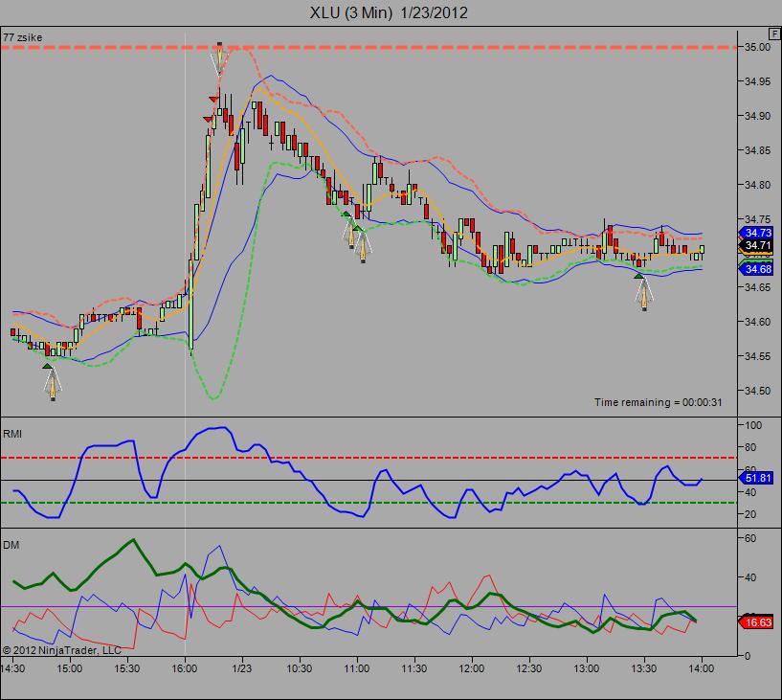782x700 pixels.
Task: Click the 34.90 price axis label
Action: click(757, 116)
